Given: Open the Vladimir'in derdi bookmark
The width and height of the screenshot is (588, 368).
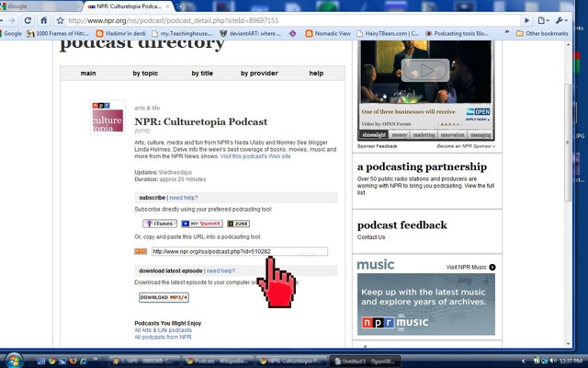Looking at the screenshot, I should [121, 33].
